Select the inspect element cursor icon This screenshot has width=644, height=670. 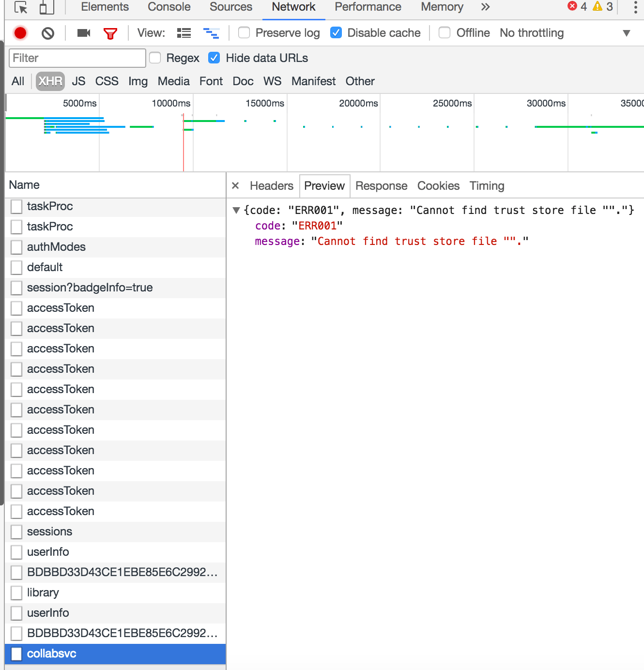(x=21, y=7)
